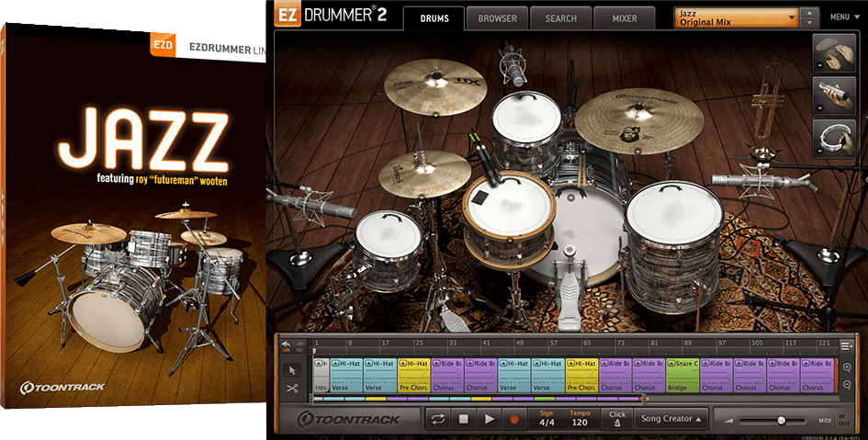Adjust the master volume slider knob
Image resolution: width=868 pixels, height=440 pixels.
[781, 420]
